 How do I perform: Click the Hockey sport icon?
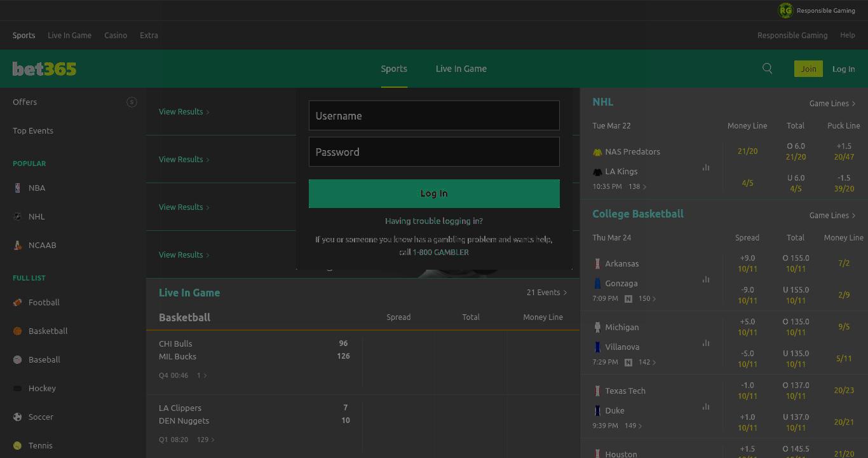[17, 388]
